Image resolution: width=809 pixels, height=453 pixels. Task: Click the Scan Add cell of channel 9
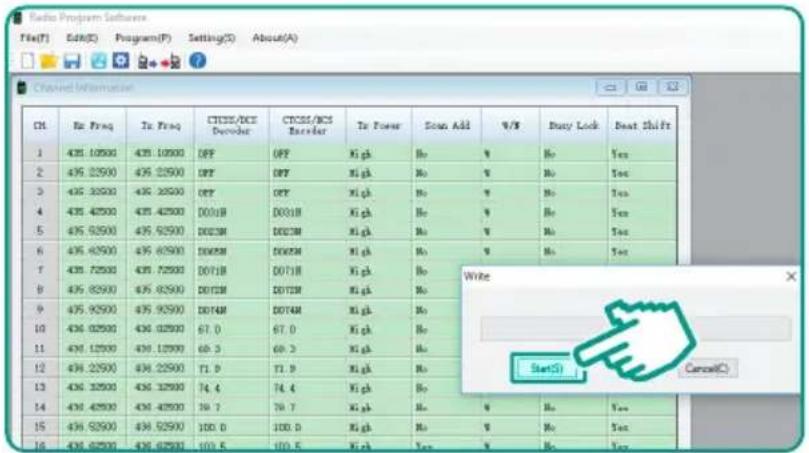pyautogui.click(x=436, y=310)
